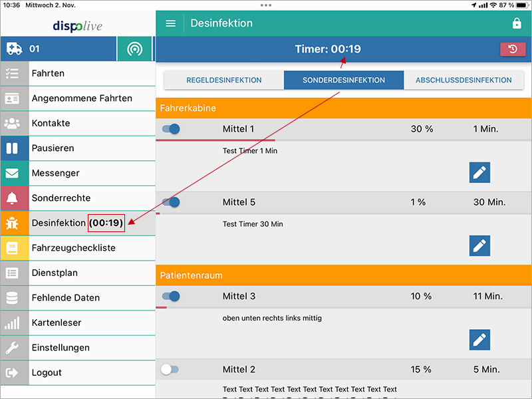Switch to the Regeldesinfektion tab
The width and height of the screenshot is (532, 399).
pos(223,80)
